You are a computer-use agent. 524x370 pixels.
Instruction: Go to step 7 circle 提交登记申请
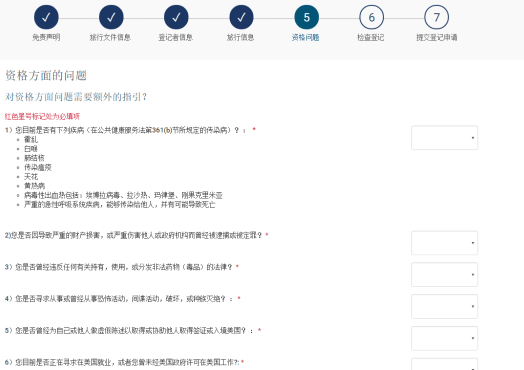click(x=436, y=17)
